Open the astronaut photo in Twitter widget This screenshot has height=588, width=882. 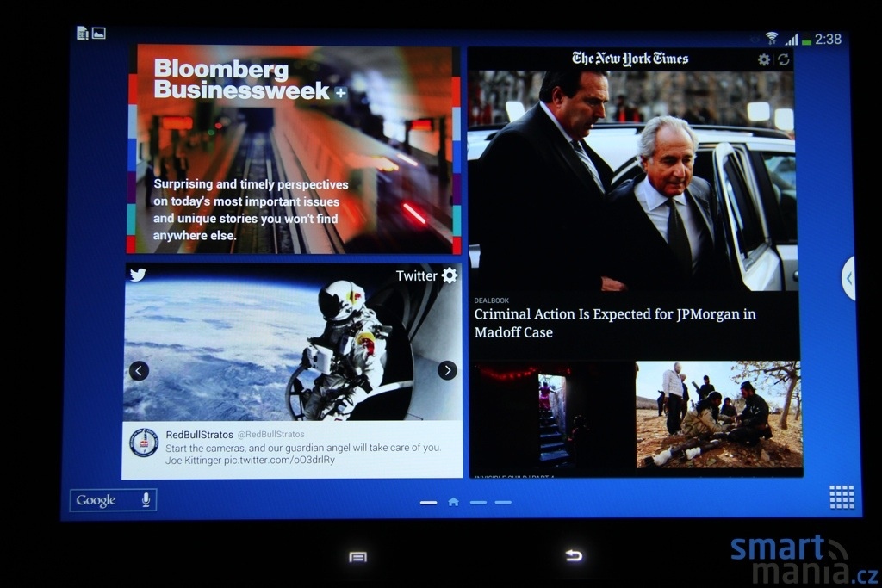(293, 343)
